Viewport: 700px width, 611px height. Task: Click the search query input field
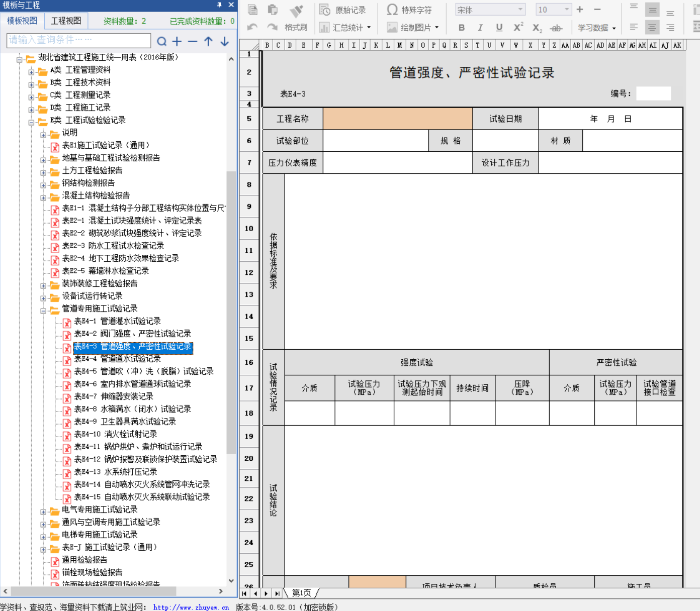pos(79,40)
